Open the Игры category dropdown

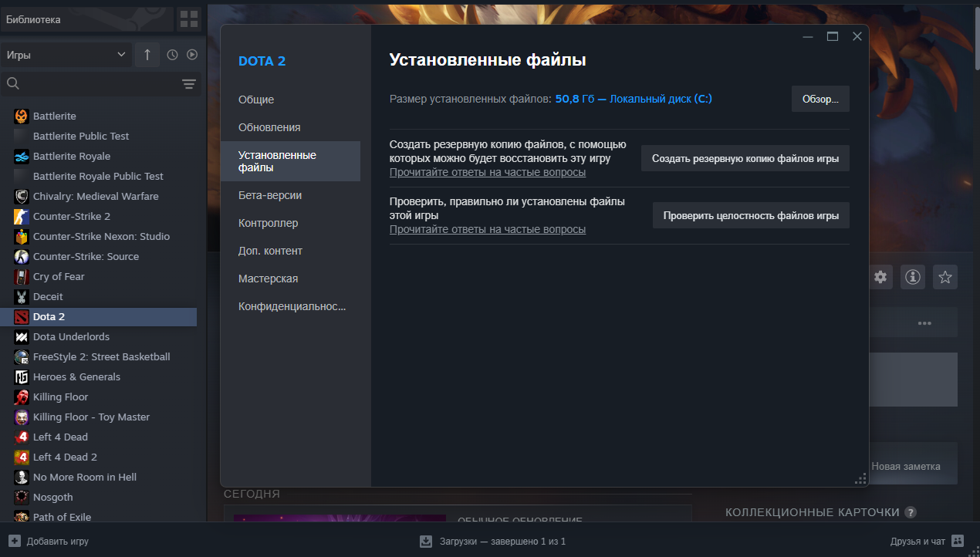[66, 55]
